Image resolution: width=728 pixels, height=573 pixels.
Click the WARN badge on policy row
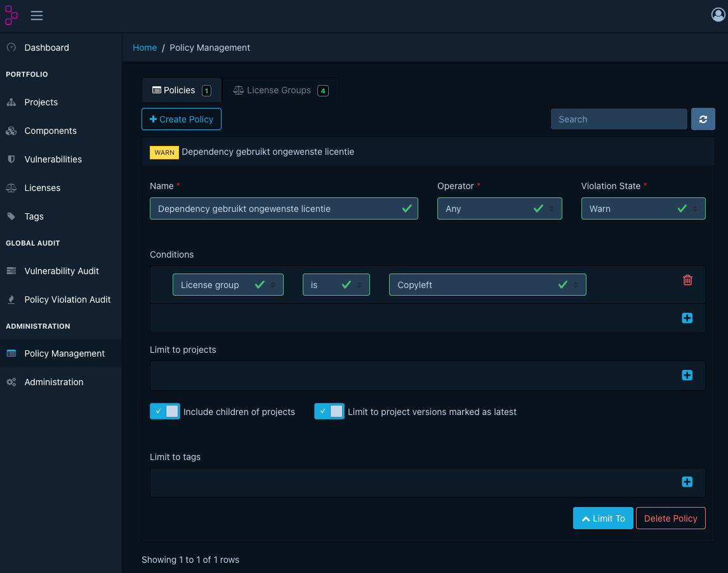tap(164, 152)
